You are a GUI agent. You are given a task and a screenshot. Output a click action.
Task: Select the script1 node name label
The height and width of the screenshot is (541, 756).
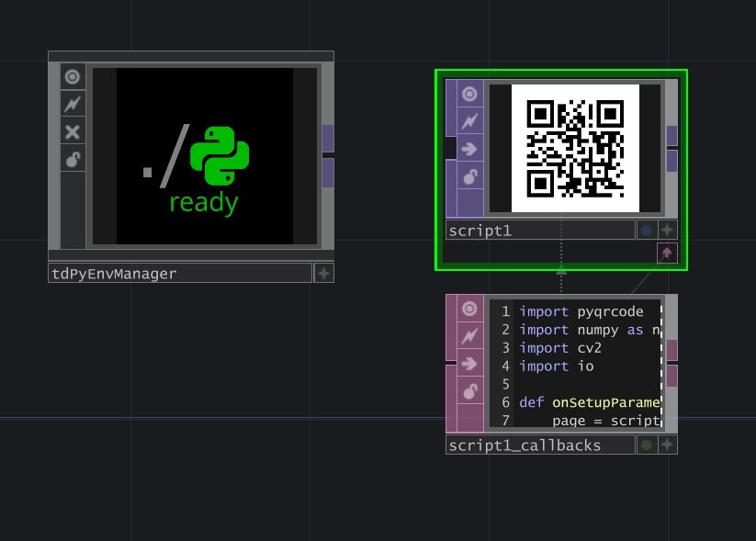540,231
